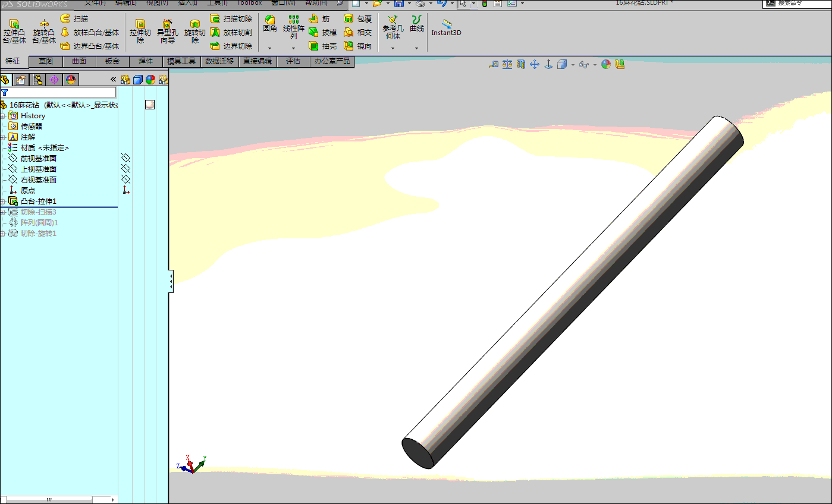Toggle visibility of 原点 in display pane

[125, 190]
